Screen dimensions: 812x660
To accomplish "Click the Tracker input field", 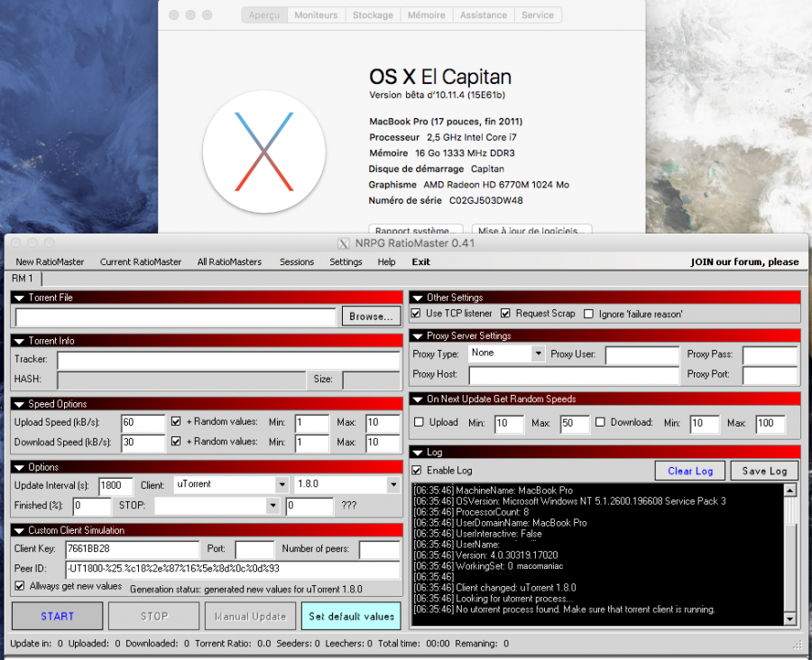I will pyautogui.click(x=229, y=360).
